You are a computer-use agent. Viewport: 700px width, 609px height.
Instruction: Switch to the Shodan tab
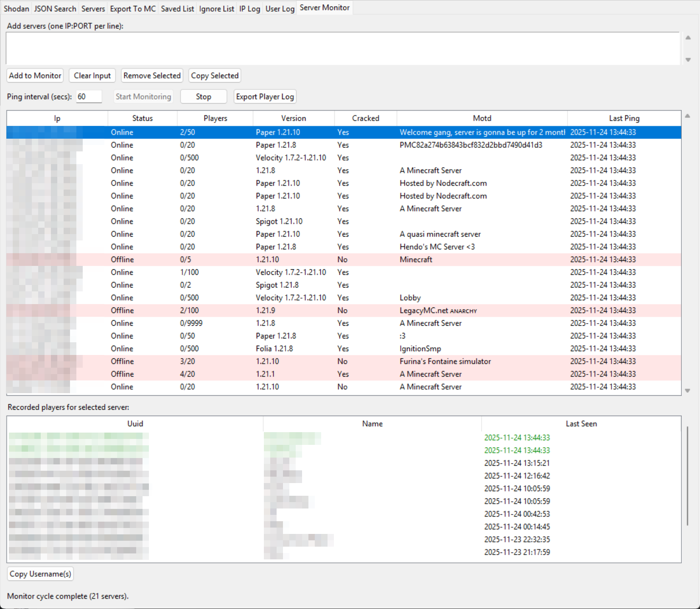(17, 8)
